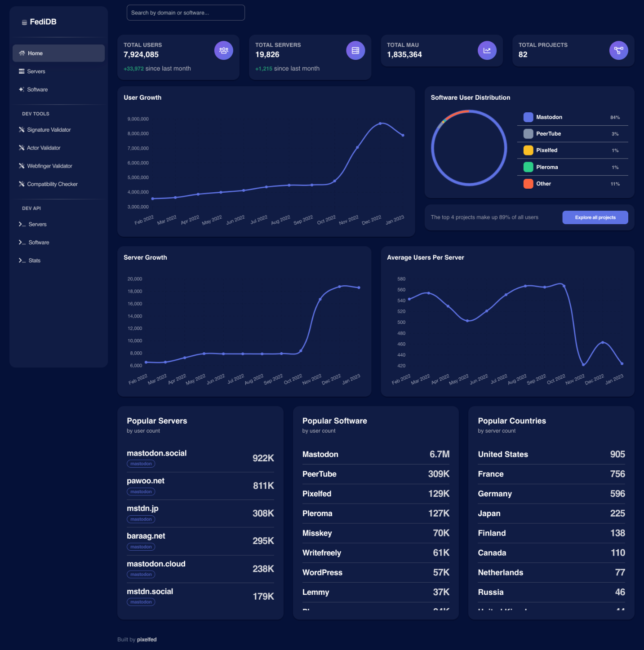Open the Compatibility Checker tool
This screenshot has height=650, width=644.
tap(58, 184)
